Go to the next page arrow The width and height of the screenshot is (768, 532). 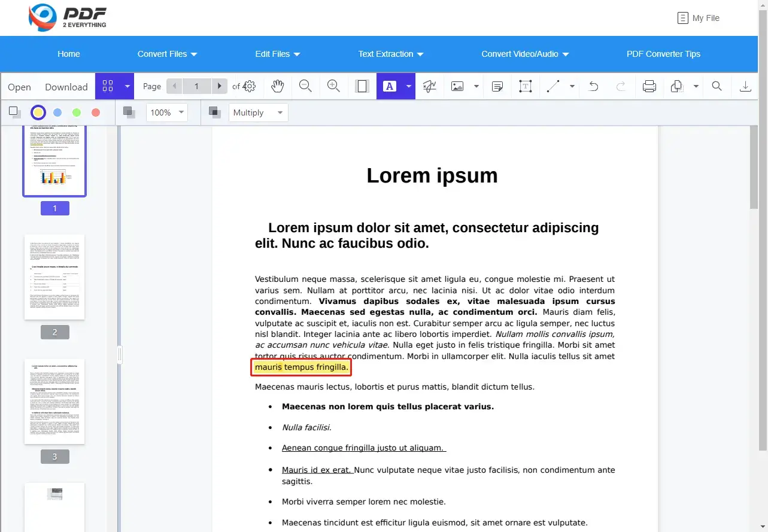(220, 86)
